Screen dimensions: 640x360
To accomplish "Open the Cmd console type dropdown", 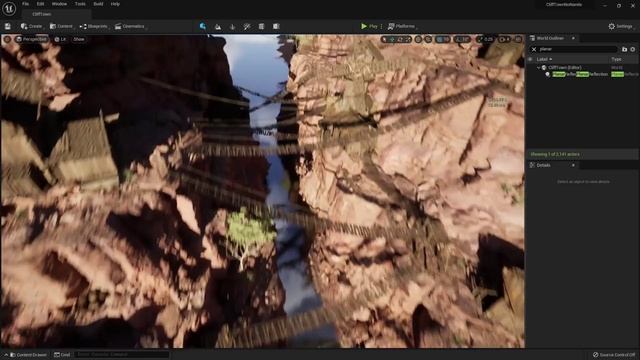I will point(62,355).
